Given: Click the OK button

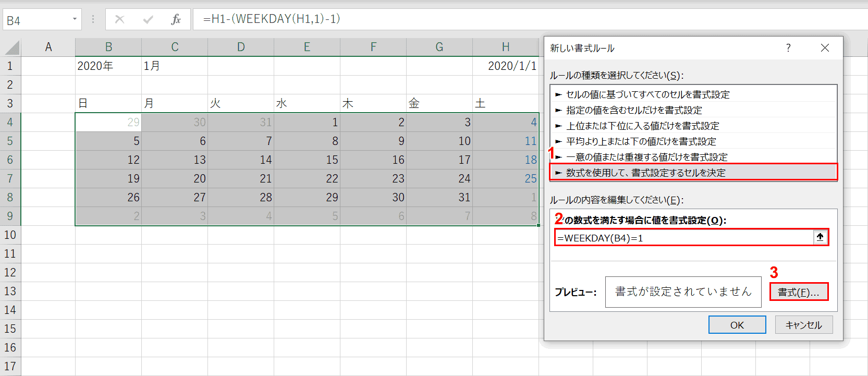Looking at the screenshot, I should click(x=737, y=325).
